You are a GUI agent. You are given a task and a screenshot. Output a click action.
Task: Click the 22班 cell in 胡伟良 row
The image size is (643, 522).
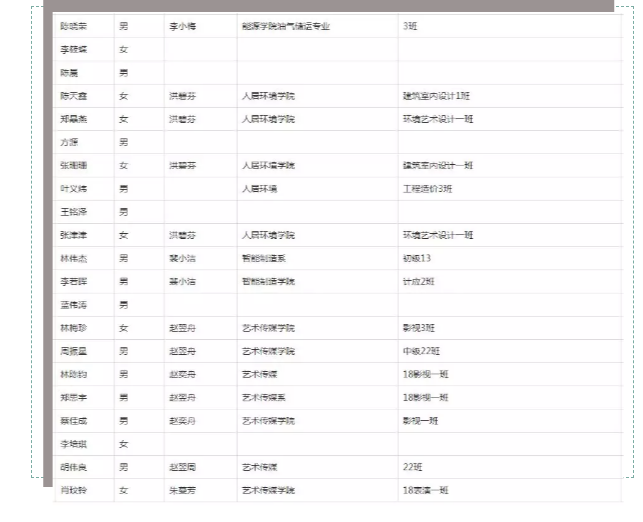point(510,467)
